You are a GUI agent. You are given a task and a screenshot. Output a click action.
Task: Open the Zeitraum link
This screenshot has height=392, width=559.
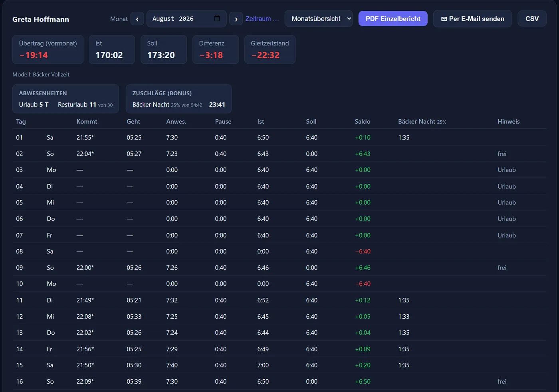click(262, 19)
